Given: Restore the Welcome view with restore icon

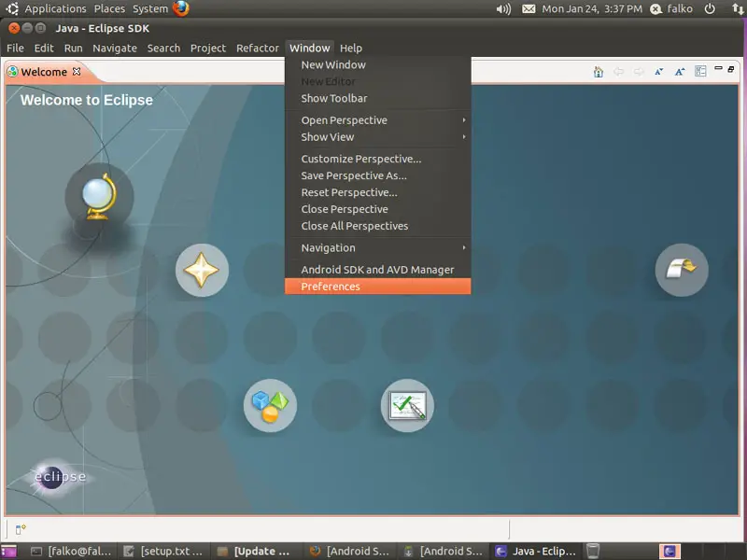Looking at the screenshot, I should coord(731,69).
